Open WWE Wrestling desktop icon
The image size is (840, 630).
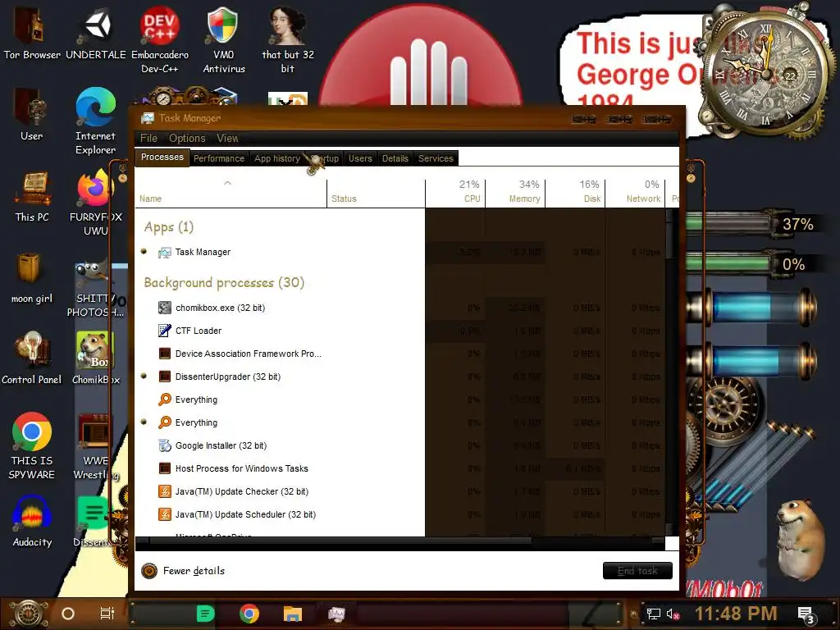point(95,445)
